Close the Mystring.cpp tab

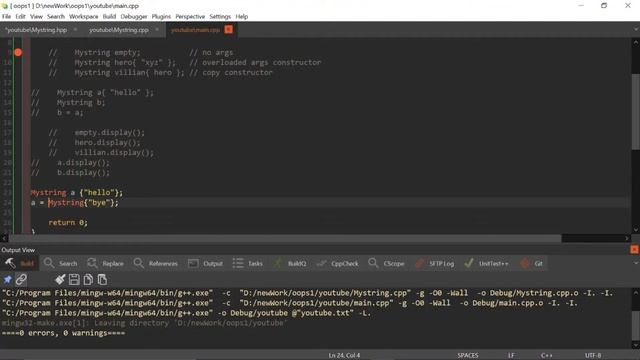click(157, 29)
